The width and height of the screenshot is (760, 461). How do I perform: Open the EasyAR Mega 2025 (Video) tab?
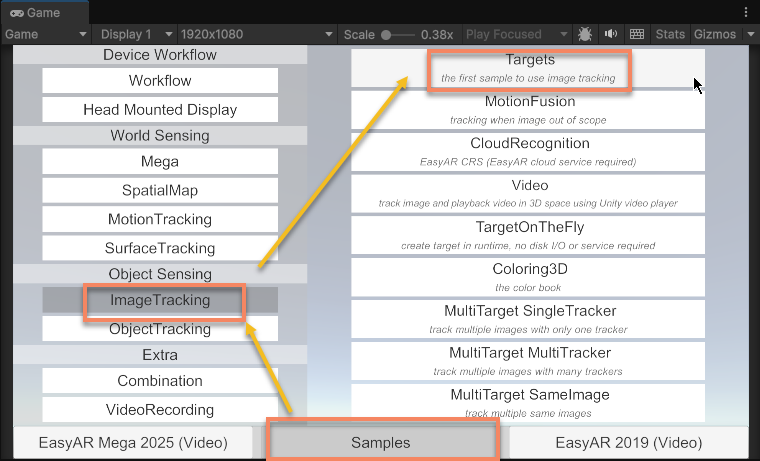132,442
